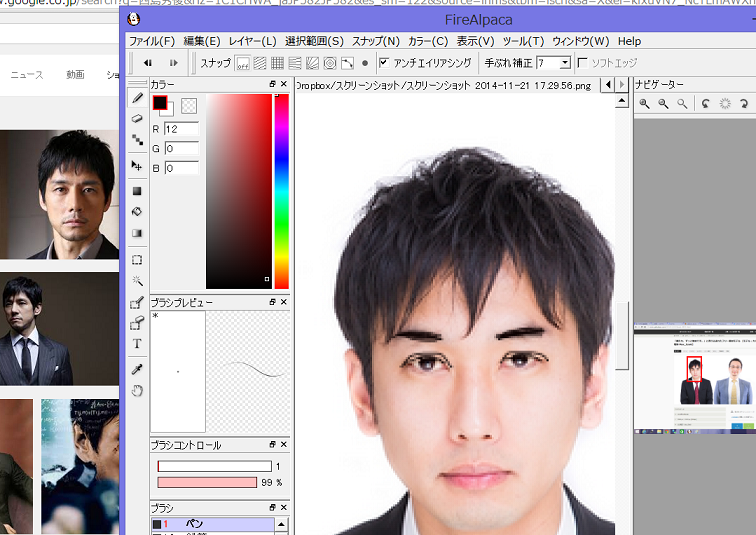Viewport: 756px width, 535px height.
Task: Click the transparent color swatch
Action: pyautogui.click(x=189, y=106)
